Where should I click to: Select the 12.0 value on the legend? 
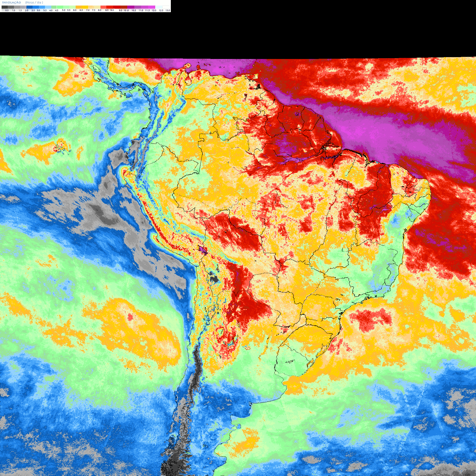[154, 10]
